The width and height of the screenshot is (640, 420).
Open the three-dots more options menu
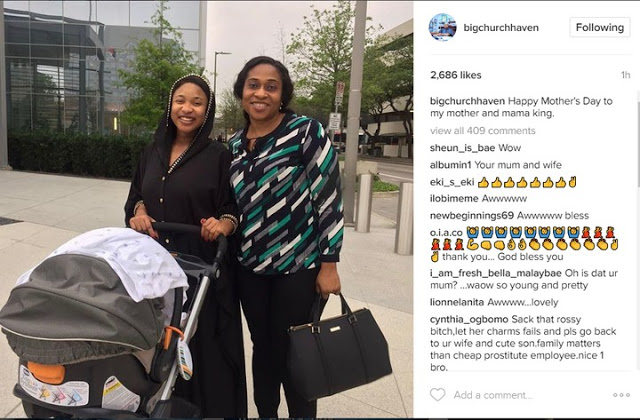point(621,395)
